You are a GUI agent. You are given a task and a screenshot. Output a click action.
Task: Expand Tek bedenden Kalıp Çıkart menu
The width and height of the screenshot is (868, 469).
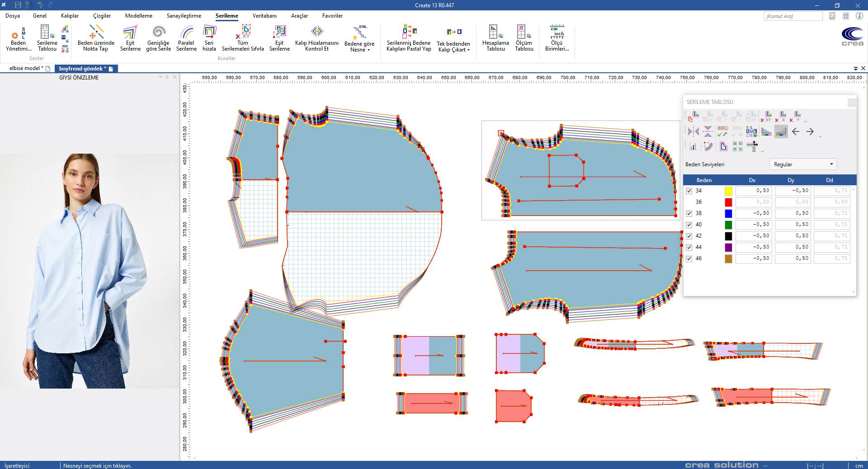(x=453, y=39)
